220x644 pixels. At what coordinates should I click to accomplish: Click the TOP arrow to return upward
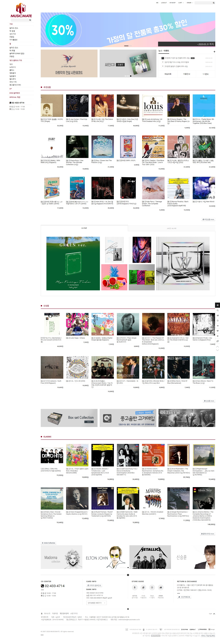click(x=212, y=613)
